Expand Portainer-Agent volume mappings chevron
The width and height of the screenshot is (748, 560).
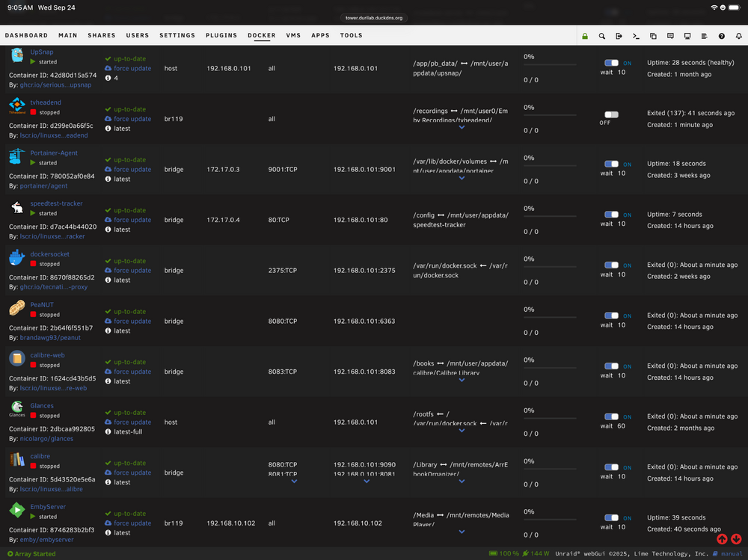(x=462, y=178)
